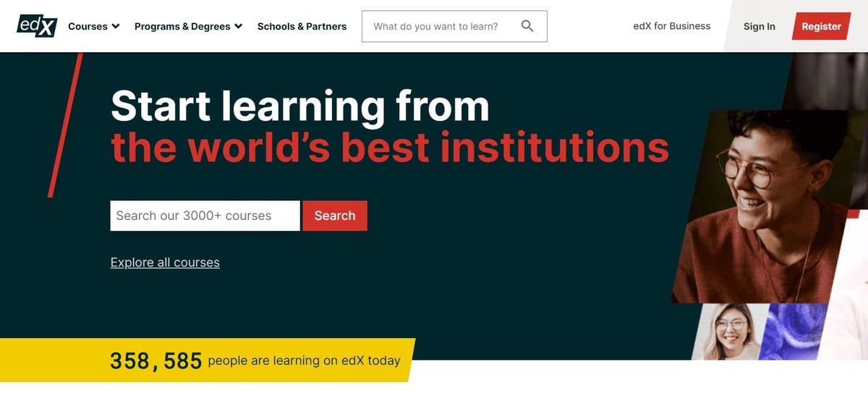Click the 'Search our 3000+ courses' field
This screenshot has height=411, width=868.
tap(205, 216)
